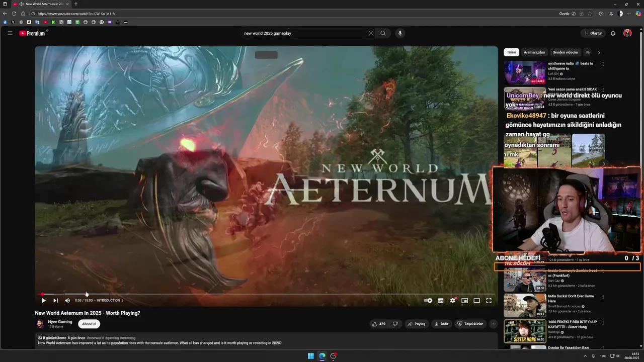Open Nyce Gaming channel avatar

click(x=40, y=324)
